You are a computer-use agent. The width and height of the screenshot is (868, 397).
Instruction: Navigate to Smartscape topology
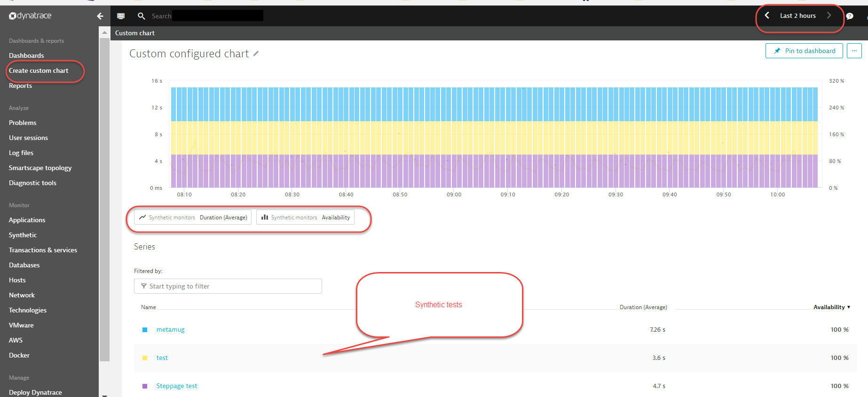(40, 168)
